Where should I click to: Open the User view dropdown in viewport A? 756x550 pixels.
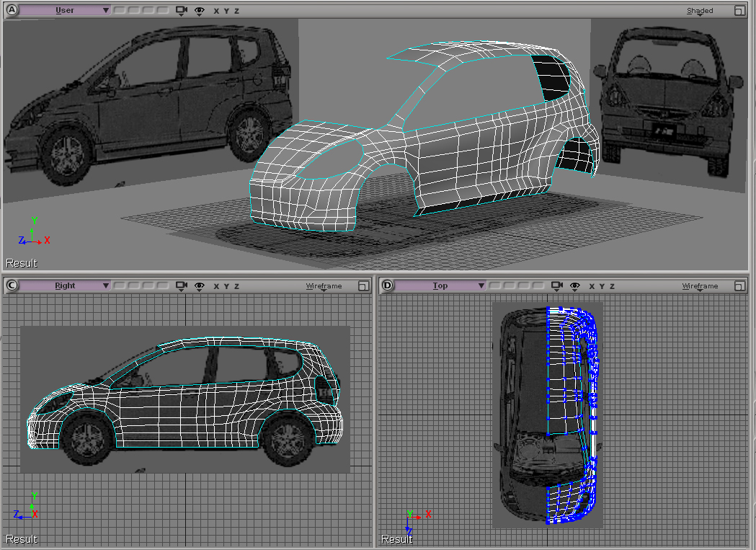pyautogui.click(x=65, y=10)
